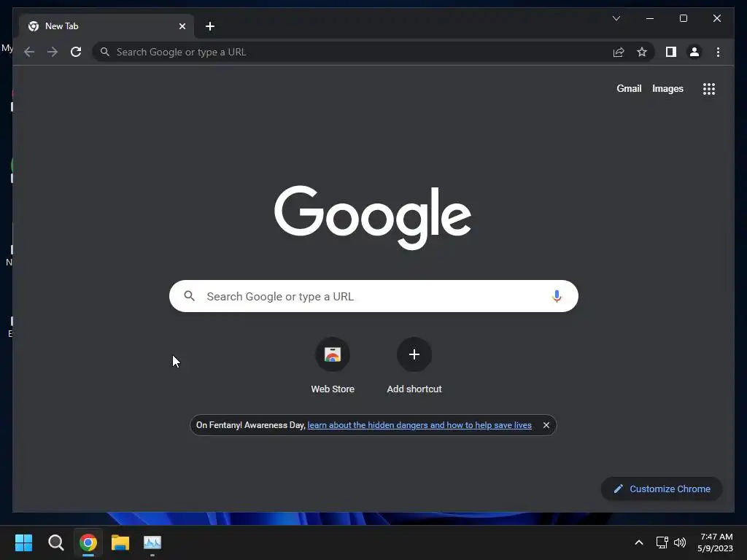
Task: Open taskbar Search
Action: [x=55, y=542]
